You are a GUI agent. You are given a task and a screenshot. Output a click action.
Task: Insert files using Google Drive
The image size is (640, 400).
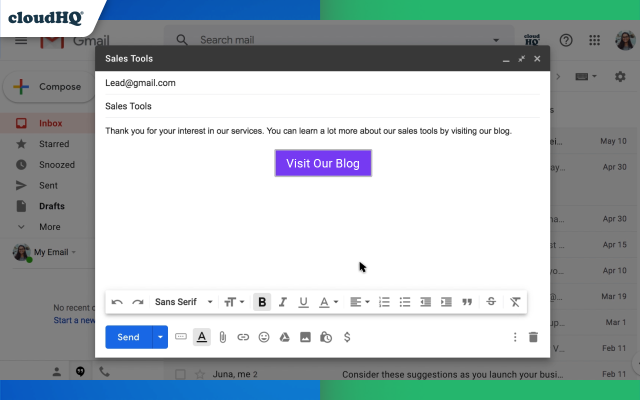click(x=284, y=337)
